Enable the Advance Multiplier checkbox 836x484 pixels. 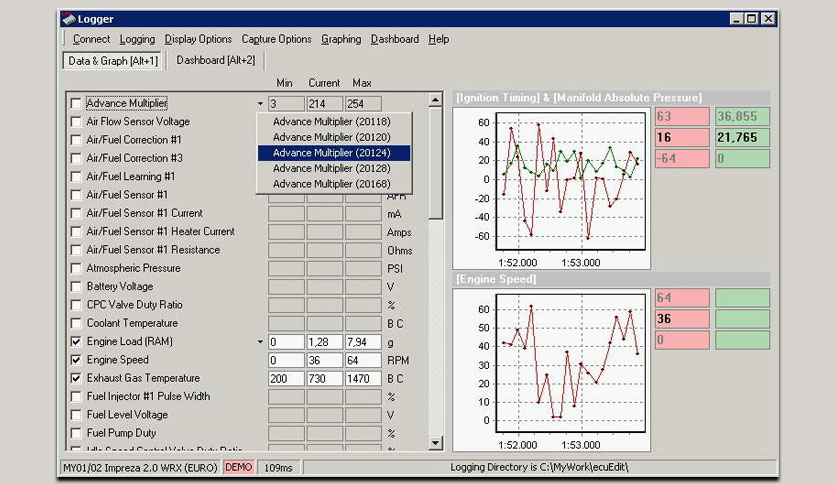click(x=76, y=103)
